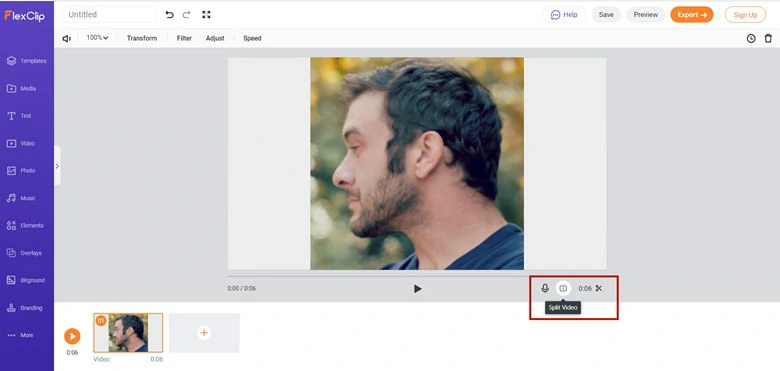Open the Photo sidebar panel
Image resolution: width=780 pixels, height=371 pixels.
21,171
